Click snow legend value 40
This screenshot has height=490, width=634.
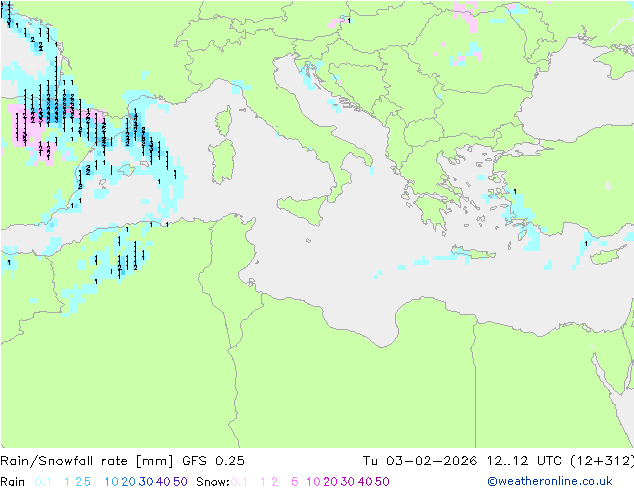pos(365,482)
